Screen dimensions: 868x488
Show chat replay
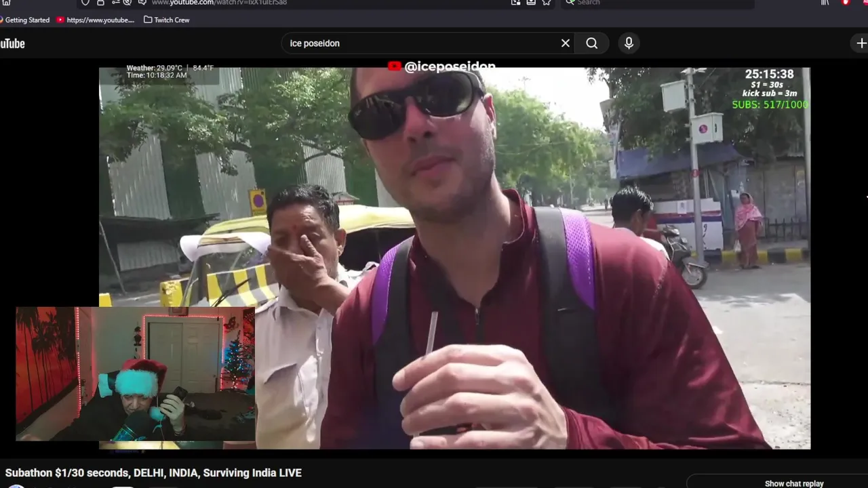[x=794, y=483]
